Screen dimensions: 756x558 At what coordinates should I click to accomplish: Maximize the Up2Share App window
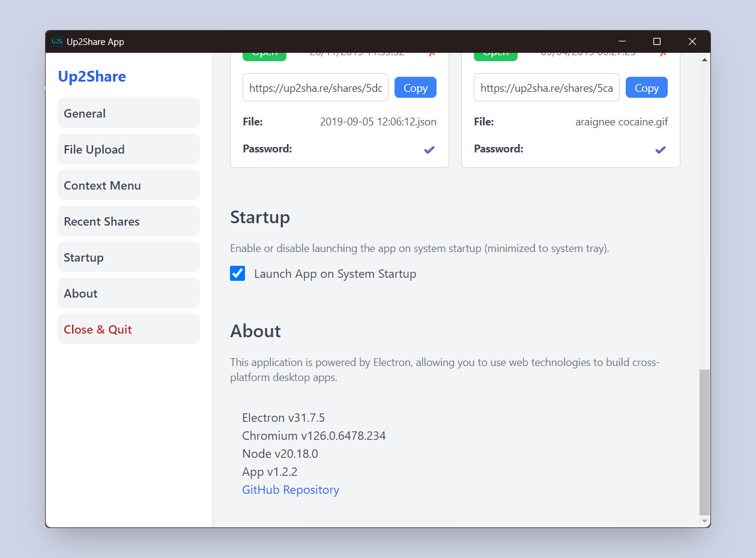coord(657,41)
